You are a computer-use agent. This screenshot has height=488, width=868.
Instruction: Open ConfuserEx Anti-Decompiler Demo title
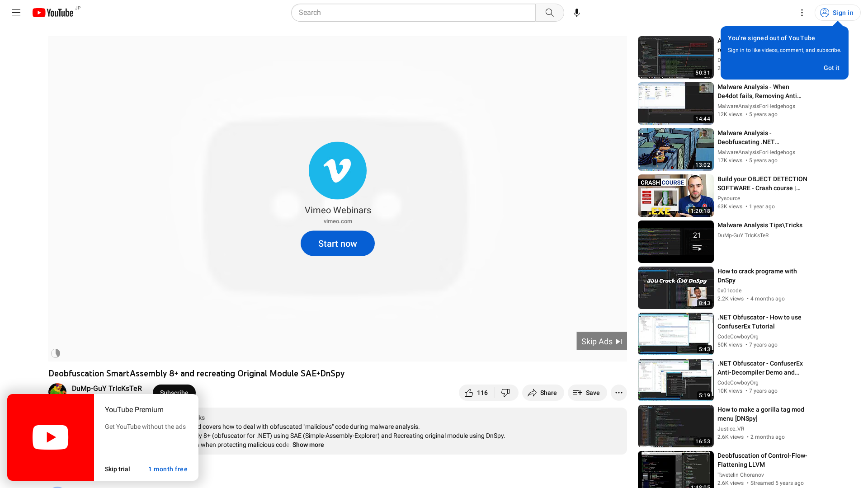[760, 368]
